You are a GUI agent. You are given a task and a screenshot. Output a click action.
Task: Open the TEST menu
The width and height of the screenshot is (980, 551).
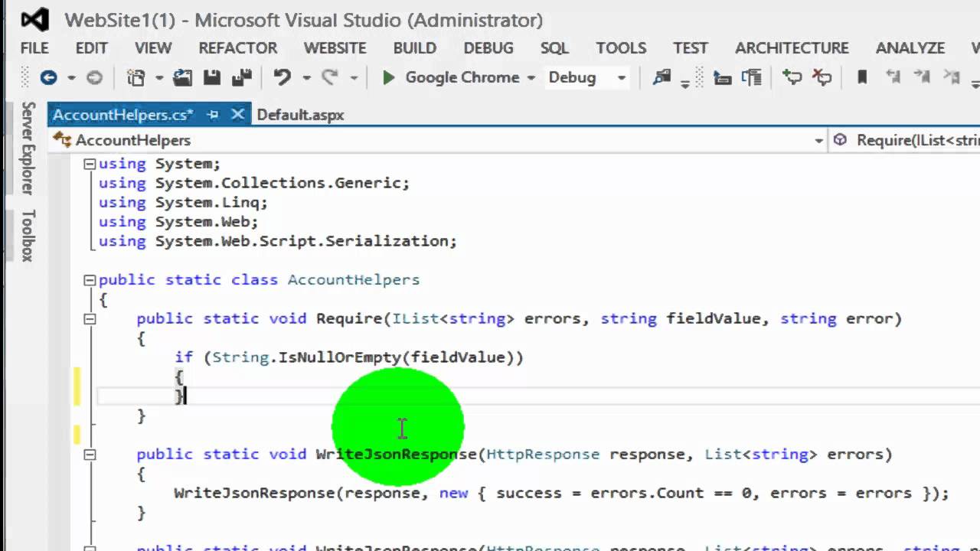tap(691, 48)
